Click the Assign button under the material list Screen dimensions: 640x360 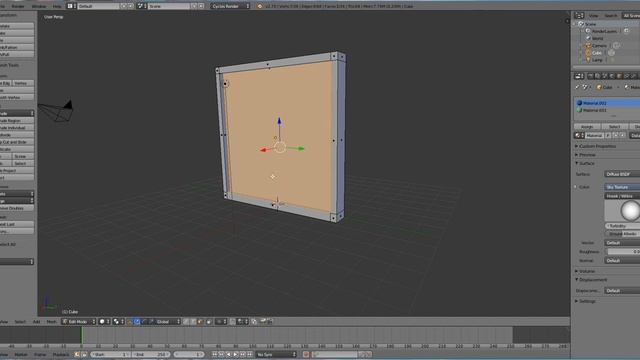pyautogui.click(x=587, y=127)
